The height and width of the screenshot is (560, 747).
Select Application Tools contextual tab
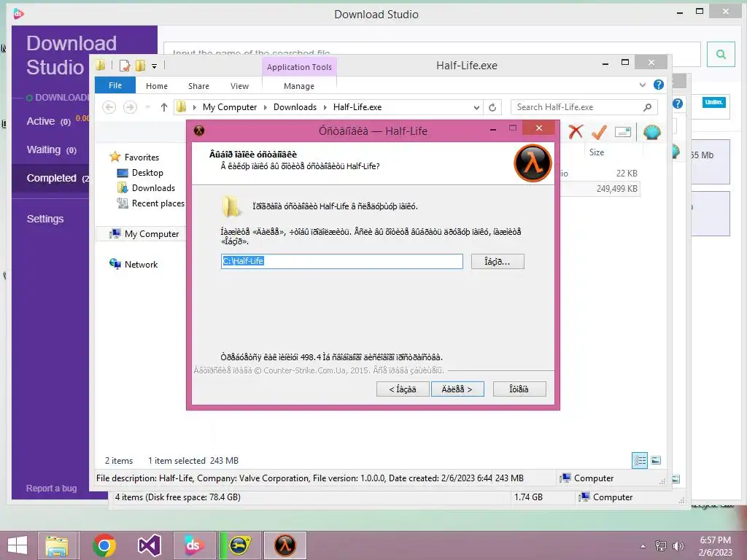[299, 67]
